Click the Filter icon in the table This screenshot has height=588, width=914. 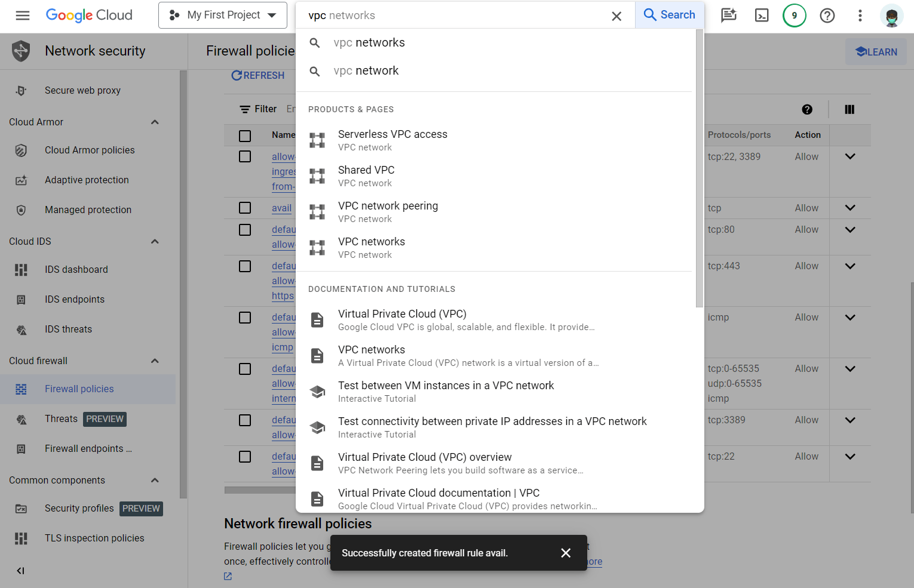(x=245, y=109)
